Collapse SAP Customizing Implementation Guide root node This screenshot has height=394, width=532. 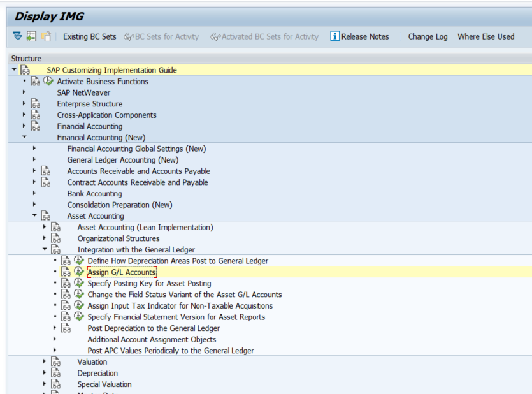(x=14, y=69)
